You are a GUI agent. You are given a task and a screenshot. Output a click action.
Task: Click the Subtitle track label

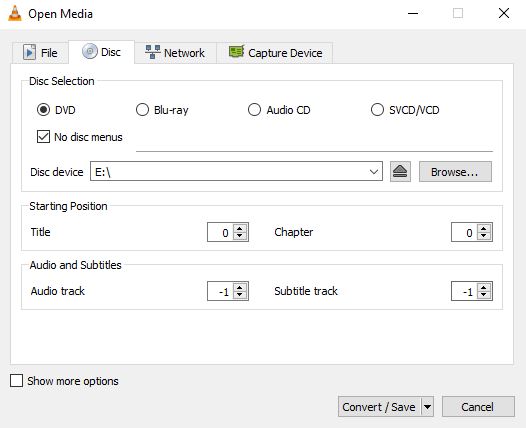click(x=306, y=291)
